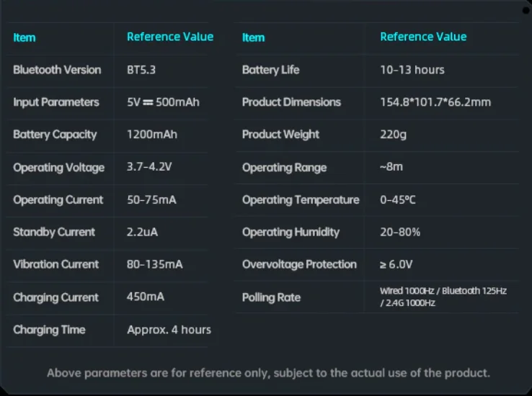Select the Approx. 4 hours value
The height and width of the screenshot is (396, 532).
pos(169,330)
